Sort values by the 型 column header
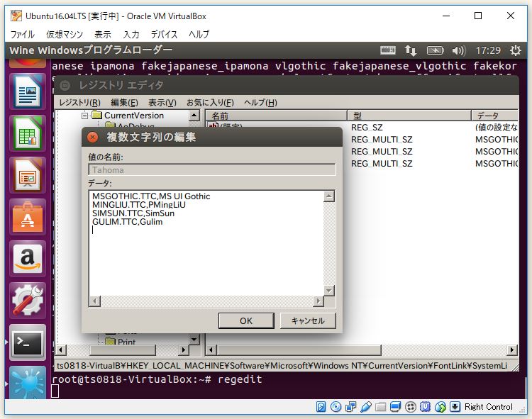 (409, 116)
